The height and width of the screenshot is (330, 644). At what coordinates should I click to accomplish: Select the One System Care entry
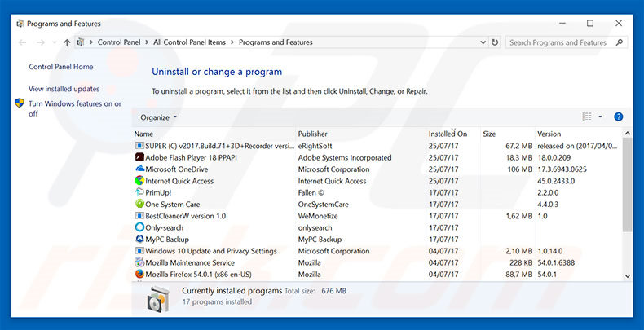click(378, 204)
